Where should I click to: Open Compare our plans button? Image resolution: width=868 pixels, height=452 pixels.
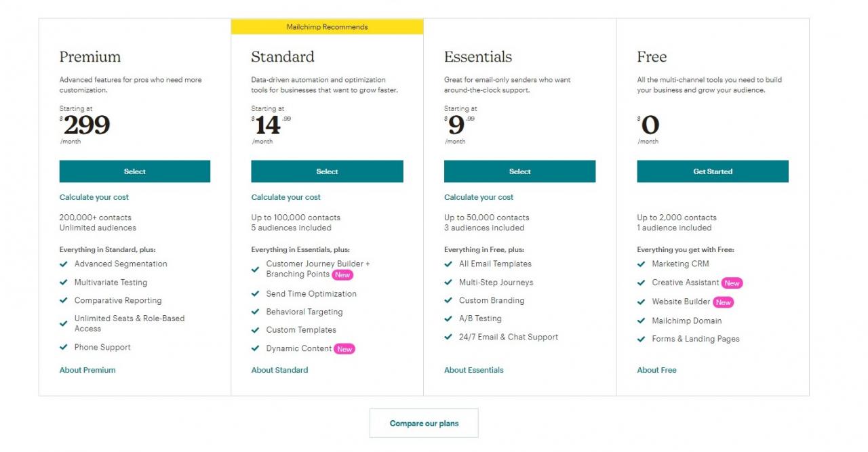point(424,424)
